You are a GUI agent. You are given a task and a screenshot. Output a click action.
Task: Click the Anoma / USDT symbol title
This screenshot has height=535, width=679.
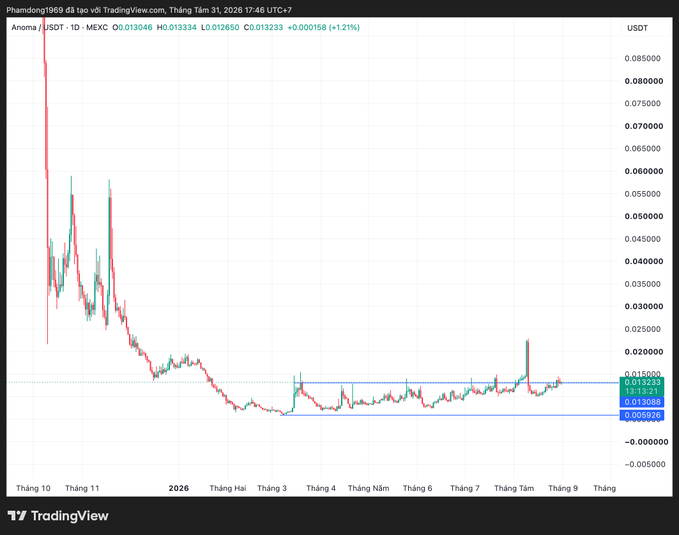coord(38,27)
